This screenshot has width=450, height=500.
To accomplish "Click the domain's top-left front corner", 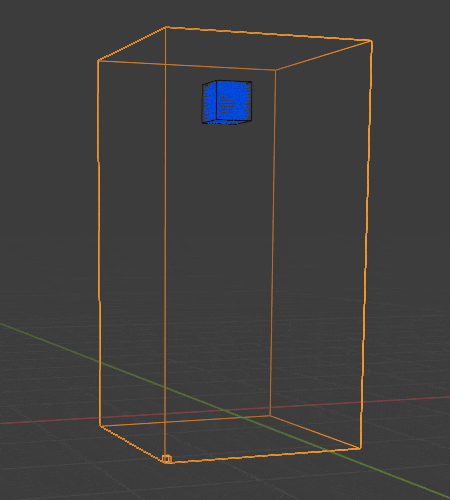I will (x=98, y=61).
